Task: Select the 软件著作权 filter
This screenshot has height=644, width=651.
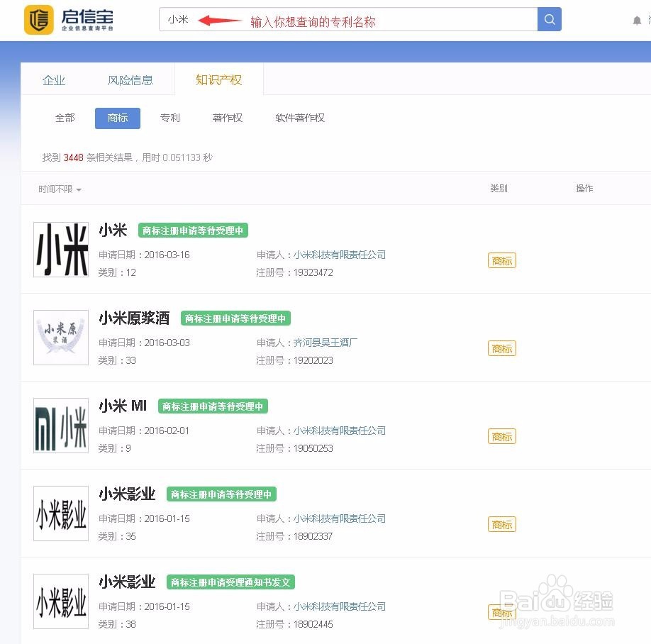Action: pyautogui.click(x=300, y=118)
